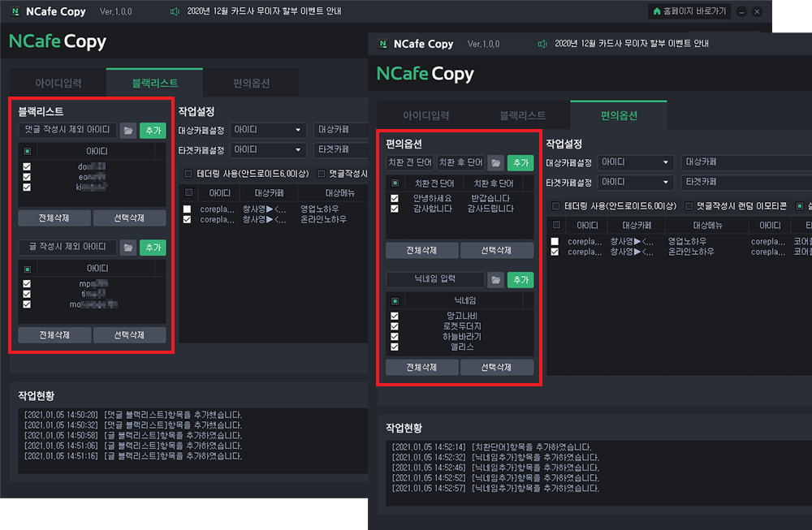Screen dimensions: 812x530
Task: Open folder icon beside post-exclusion ID field
Action: click(128, 248)
